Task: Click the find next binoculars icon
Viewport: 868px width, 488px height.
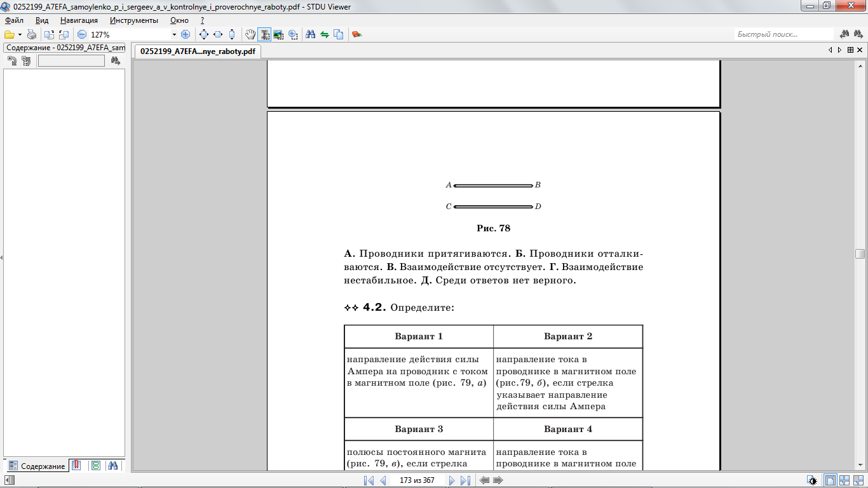Action: pos(859,34)
